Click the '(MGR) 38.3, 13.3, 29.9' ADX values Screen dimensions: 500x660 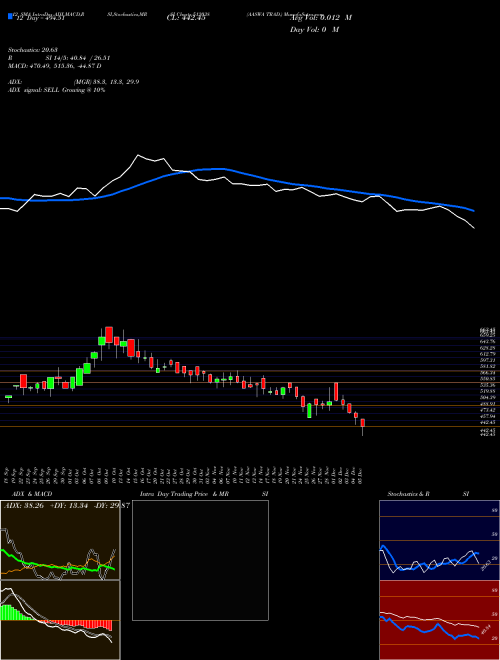coord(106,82)
